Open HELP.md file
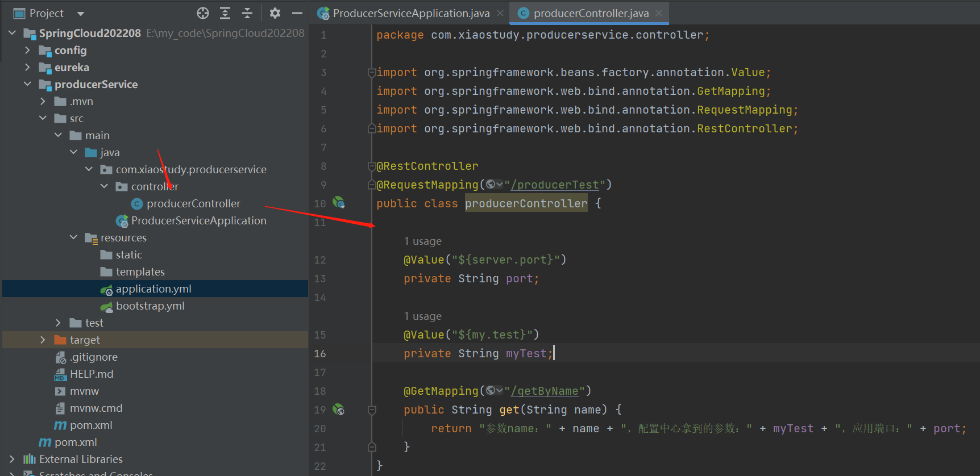The image size is (980, 476). tap(92, 374)
